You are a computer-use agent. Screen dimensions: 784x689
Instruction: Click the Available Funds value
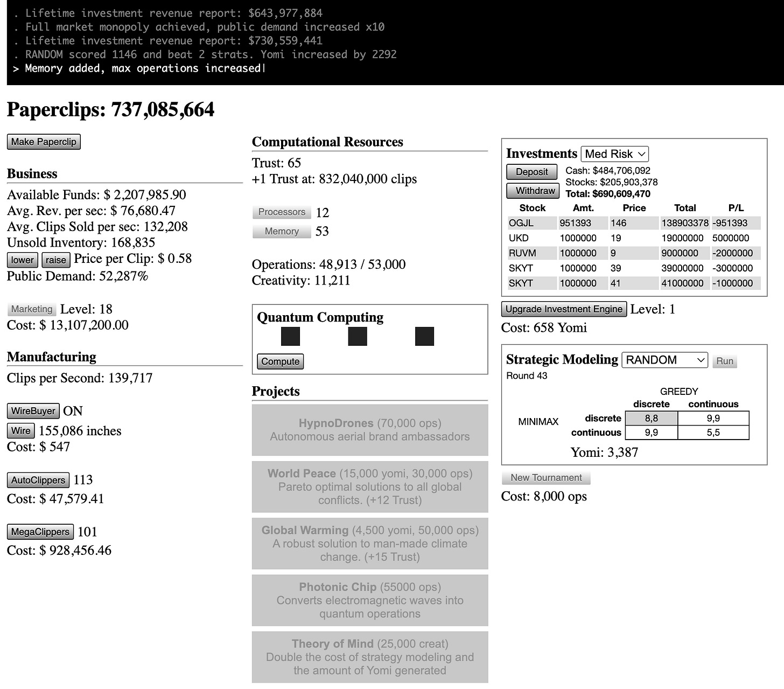coord(145,194)
